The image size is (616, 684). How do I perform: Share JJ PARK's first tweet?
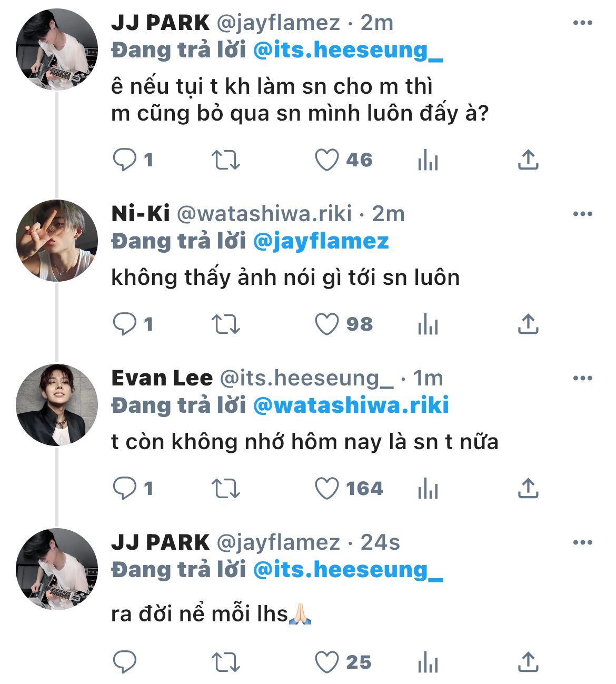528,160
